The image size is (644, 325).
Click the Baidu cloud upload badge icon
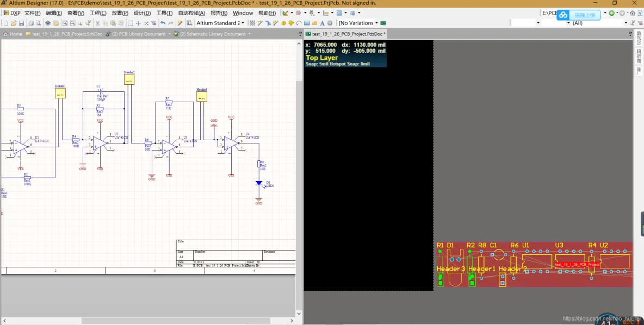[563, 15]
